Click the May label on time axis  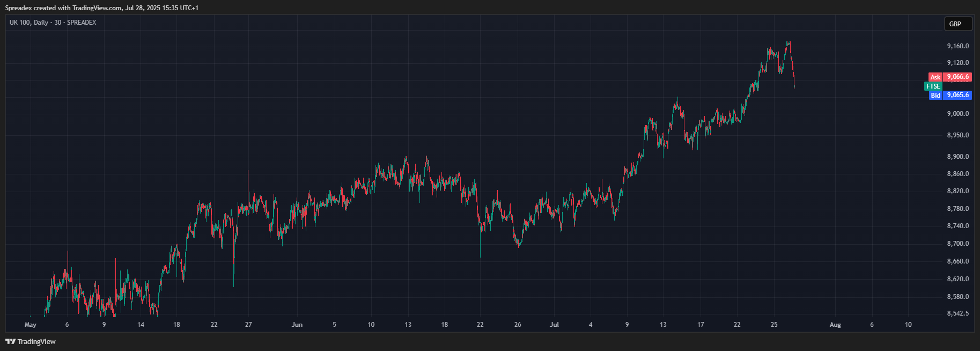click(31, 325)
